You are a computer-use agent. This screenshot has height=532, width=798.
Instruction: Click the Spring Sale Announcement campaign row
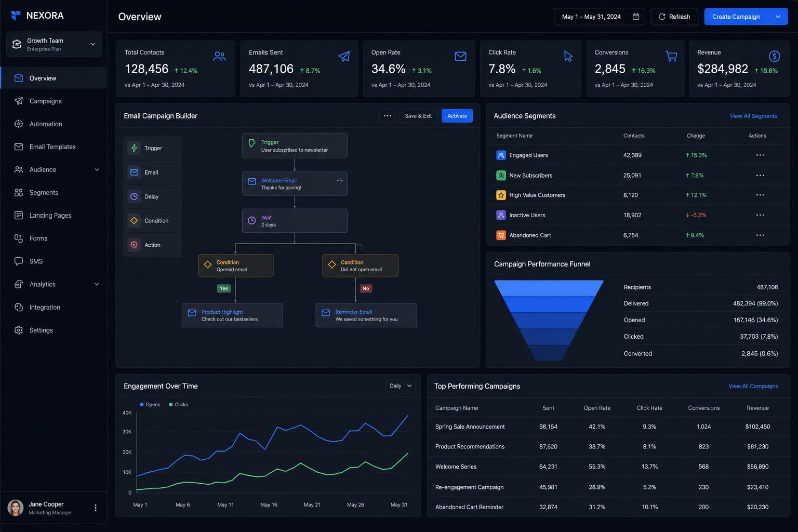pos(608,427)
